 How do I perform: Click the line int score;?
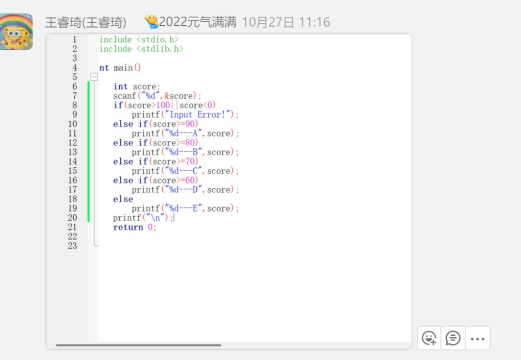[137, 86]
